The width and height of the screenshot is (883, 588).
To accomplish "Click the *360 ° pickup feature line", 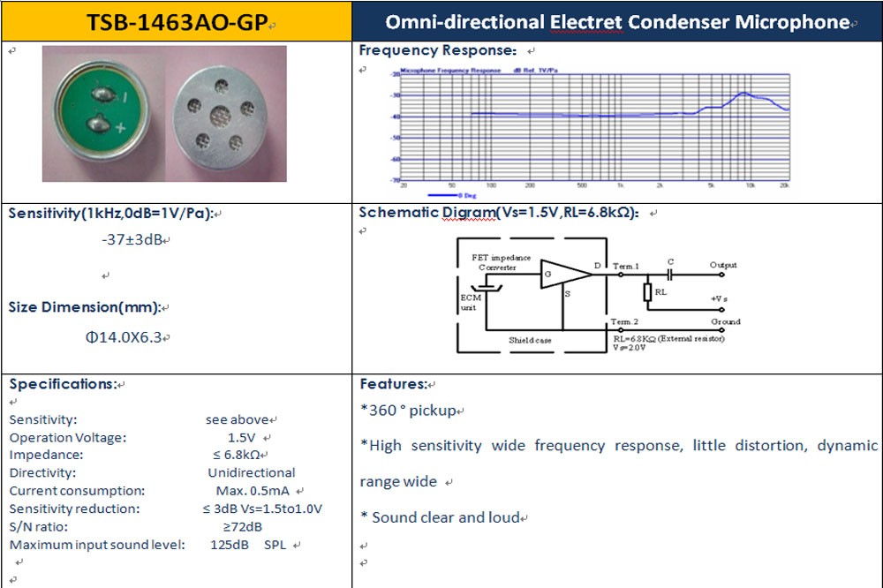I will pyautogui.click(x=408, y=410).
